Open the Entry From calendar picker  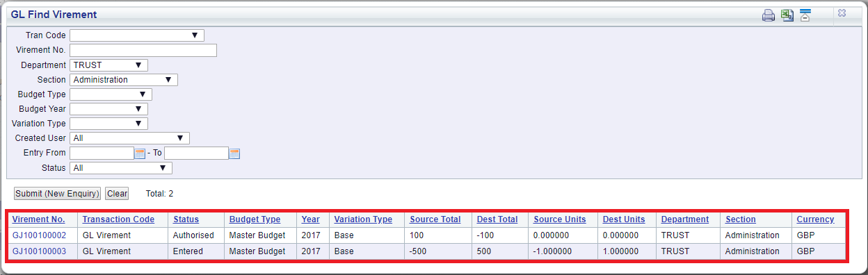pyautogui.click(x=140, y=153)
